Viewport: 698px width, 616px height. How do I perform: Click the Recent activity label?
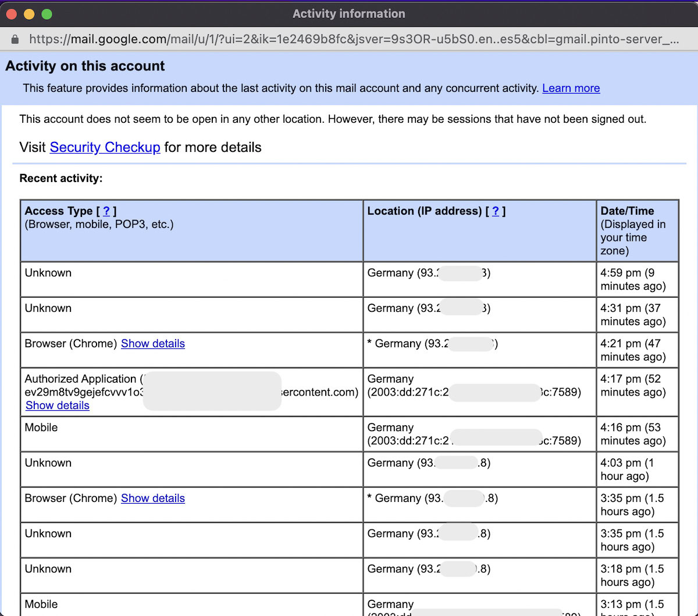coord(60,179)
